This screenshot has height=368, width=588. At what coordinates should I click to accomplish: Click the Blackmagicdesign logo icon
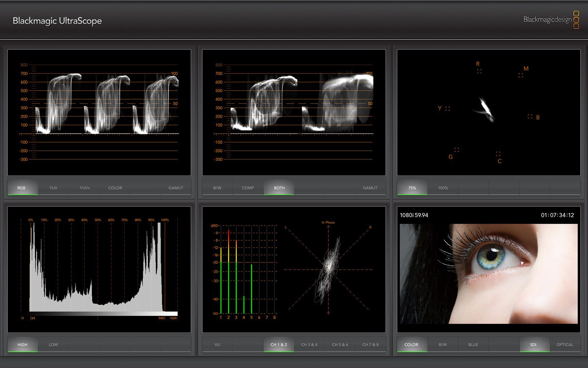(576, 20)
